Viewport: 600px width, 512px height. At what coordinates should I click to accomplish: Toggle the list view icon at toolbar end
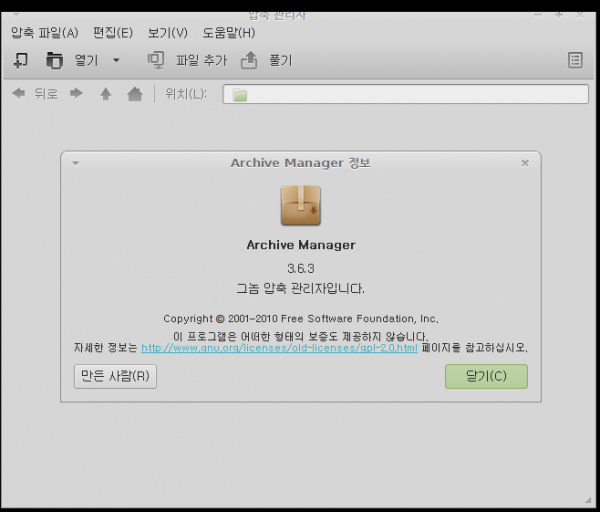coord(575,60)
